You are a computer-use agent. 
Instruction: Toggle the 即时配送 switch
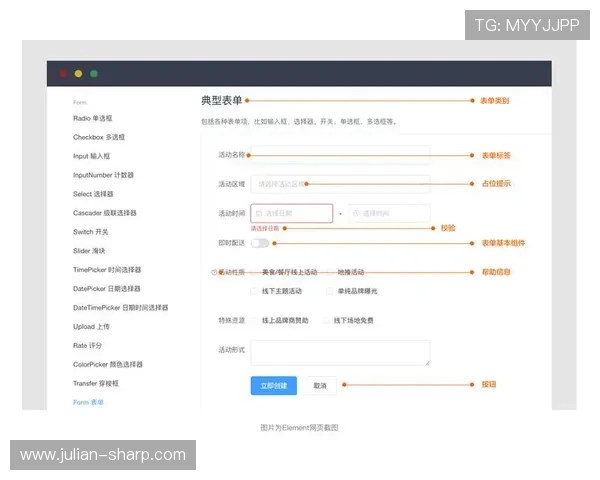click(260, 243)
